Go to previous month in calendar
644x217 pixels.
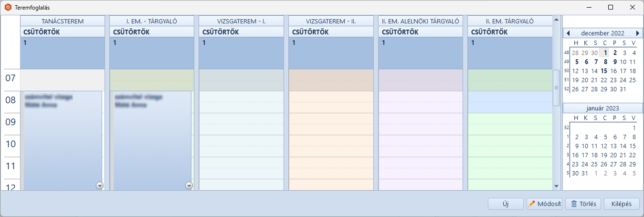(568, 33)
